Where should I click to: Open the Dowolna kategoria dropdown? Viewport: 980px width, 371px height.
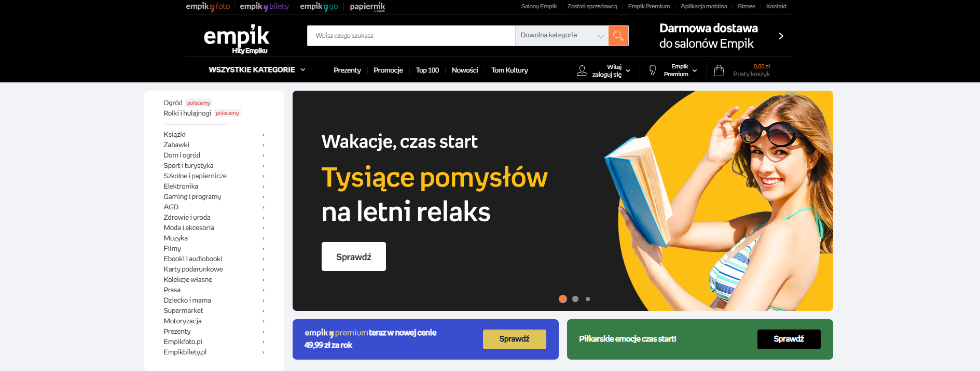562,36
